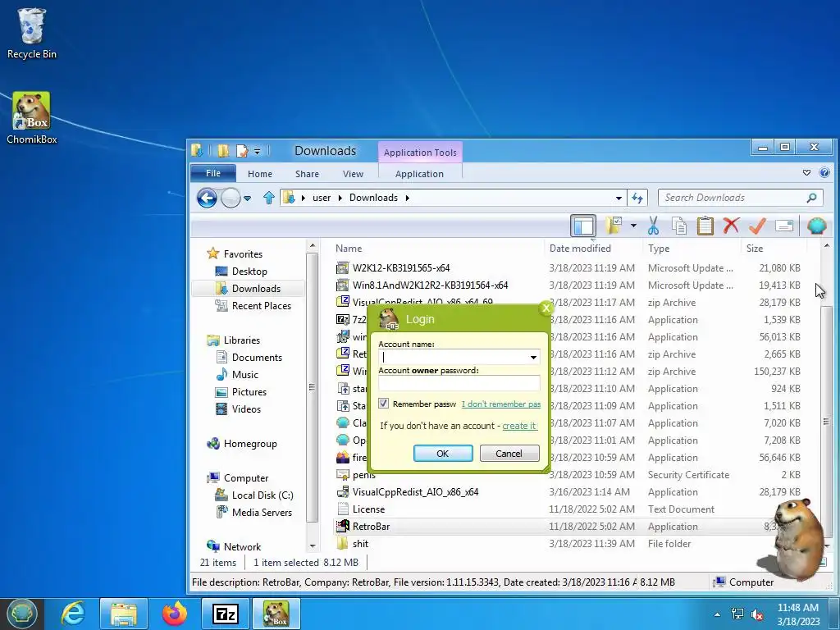Click the create it account link
840x630 pixels.
[x=519, y=426]
